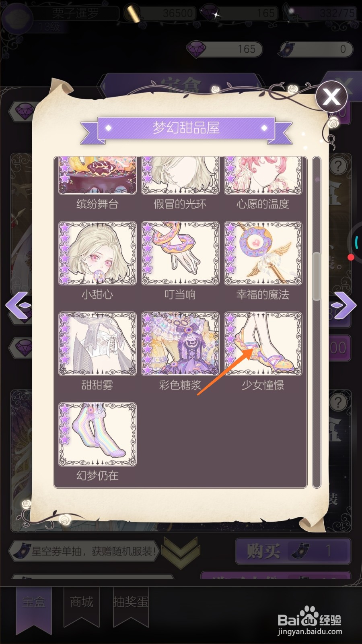Click the 购买 purchase button
The width and height of the screenshot is (362, 644).
(293, 551)
